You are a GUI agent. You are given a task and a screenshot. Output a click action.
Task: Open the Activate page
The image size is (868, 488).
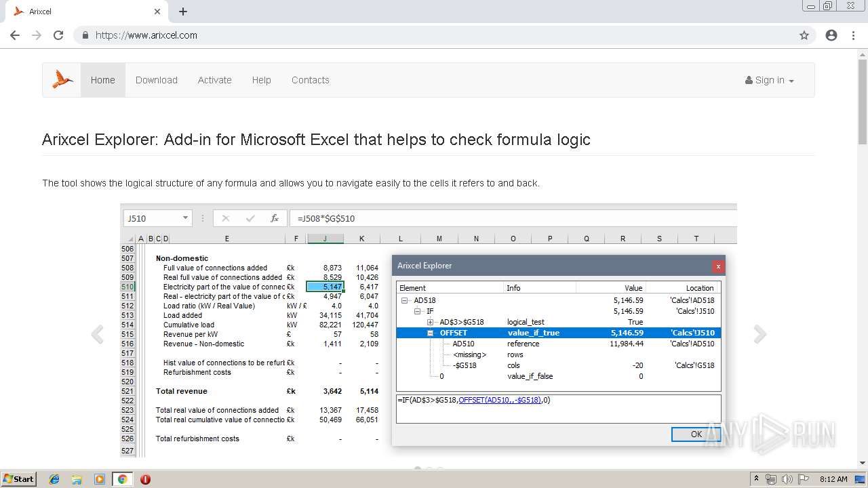215,80
